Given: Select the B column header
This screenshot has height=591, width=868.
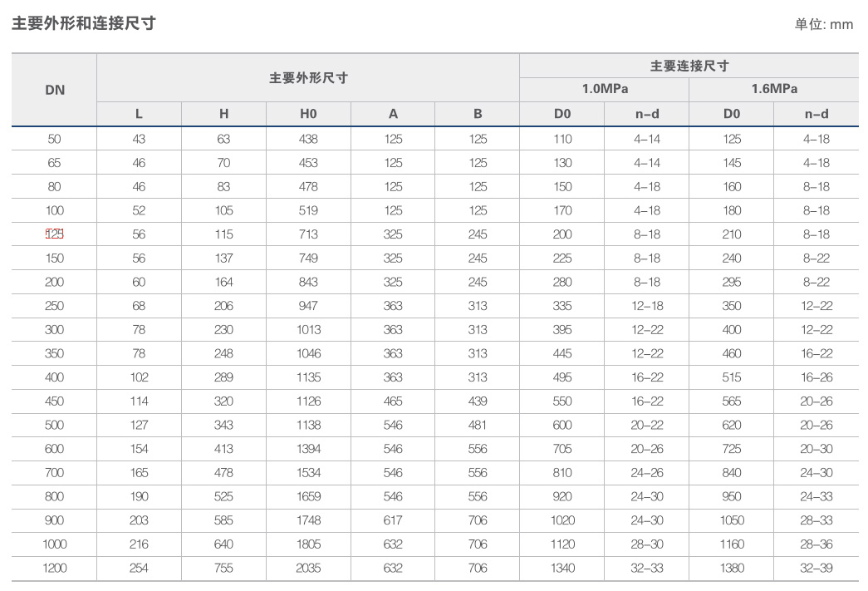Looking at the screenshot, I should (478, 114).
